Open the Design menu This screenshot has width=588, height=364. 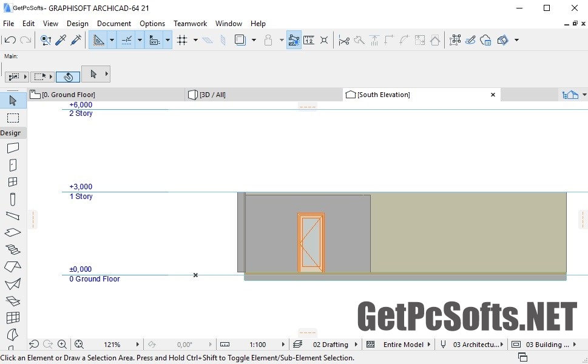(x=78, y=23)
